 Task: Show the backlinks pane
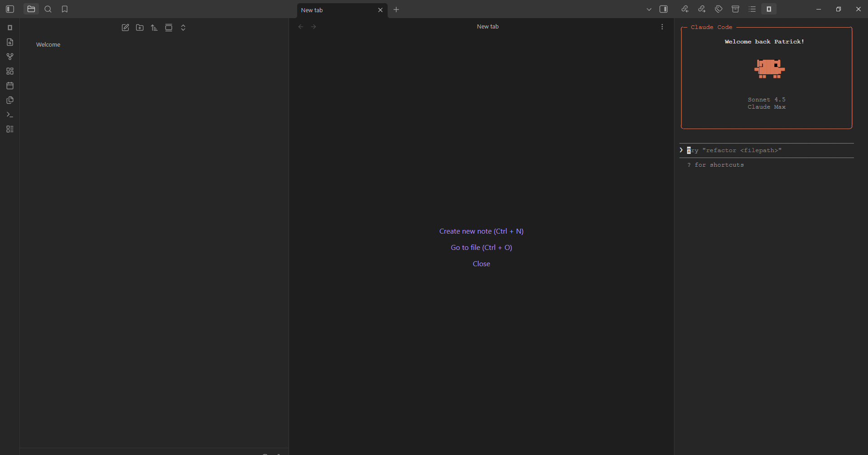(x=685, y=9)
